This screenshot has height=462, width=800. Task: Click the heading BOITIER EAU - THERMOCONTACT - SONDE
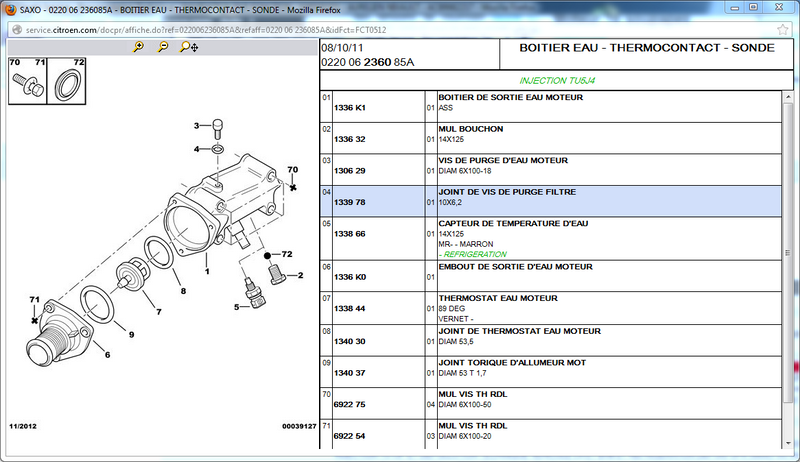pyautogui.click(x=646, y=48)
